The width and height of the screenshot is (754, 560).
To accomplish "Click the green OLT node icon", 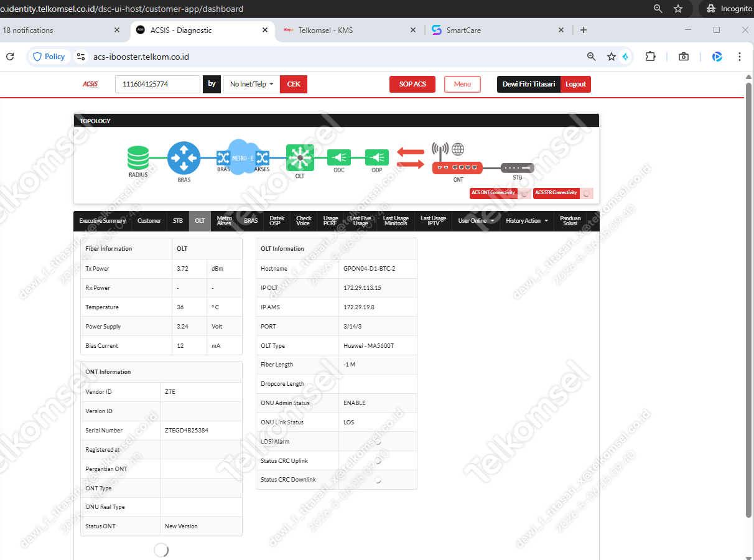I will coord(300,158).
